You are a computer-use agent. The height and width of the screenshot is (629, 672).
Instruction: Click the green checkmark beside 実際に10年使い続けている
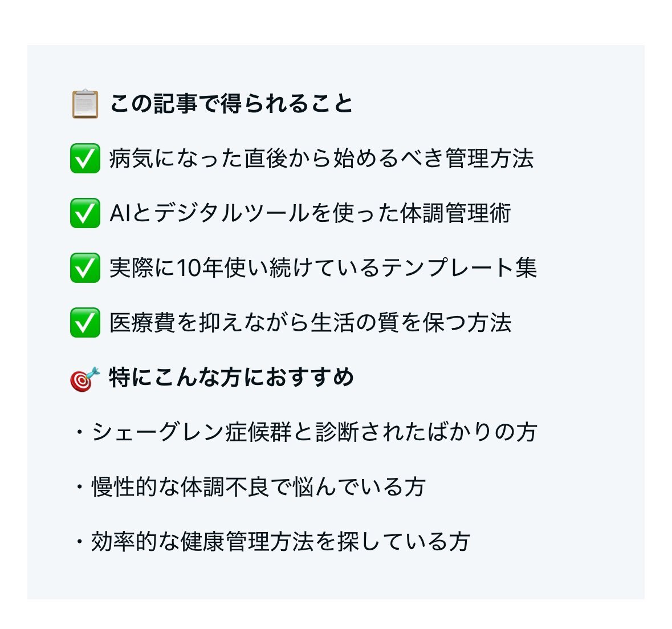click(x=85, y=268)
